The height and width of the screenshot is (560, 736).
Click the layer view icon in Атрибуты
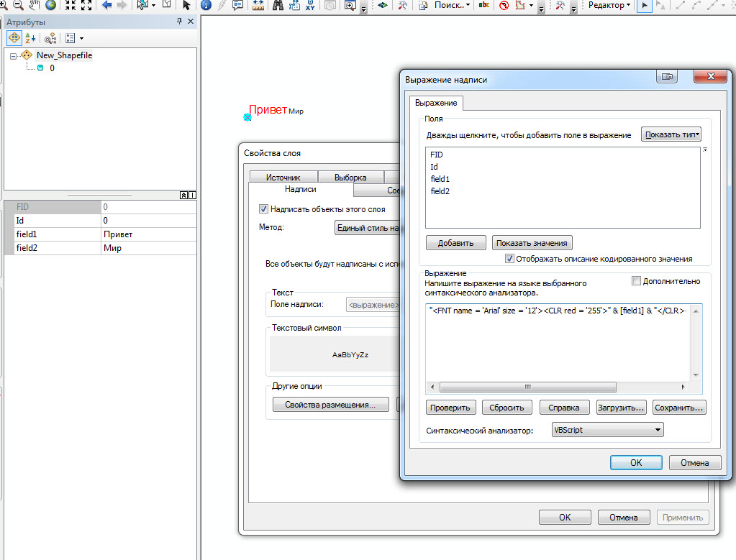tap(14, 37)
